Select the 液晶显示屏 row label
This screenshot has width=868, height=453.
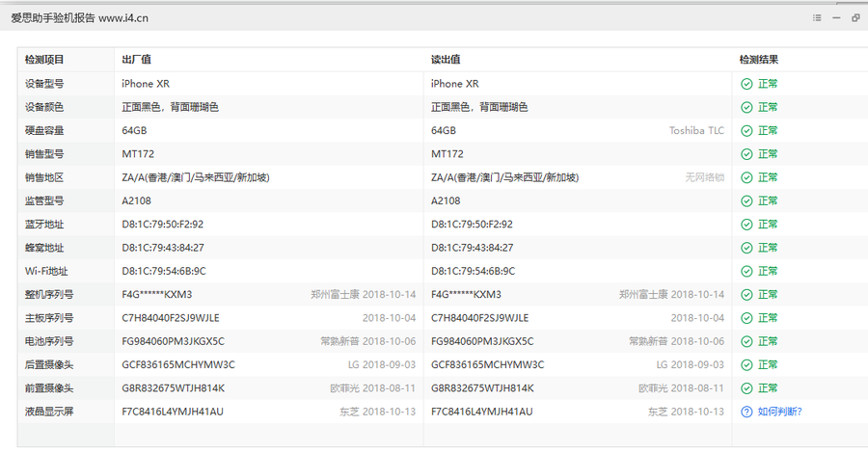[x=49, y=412]
